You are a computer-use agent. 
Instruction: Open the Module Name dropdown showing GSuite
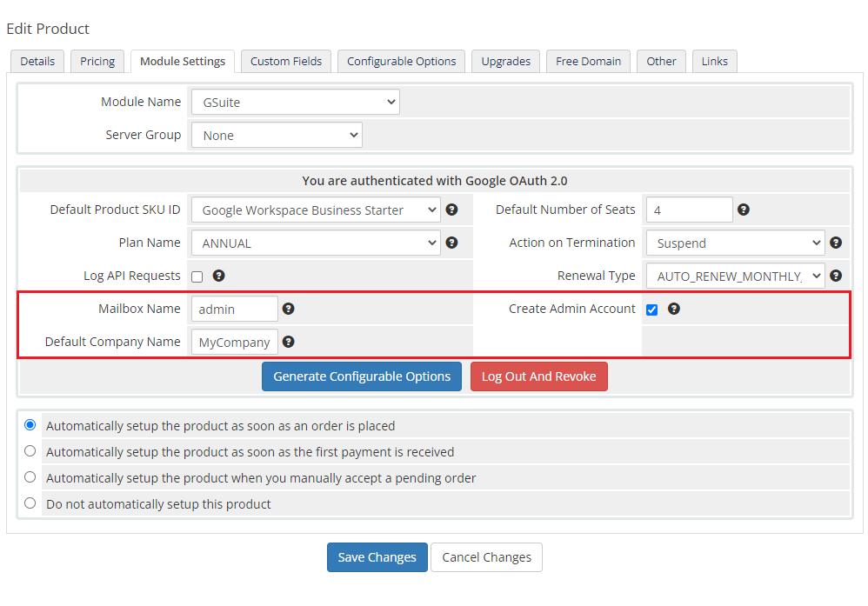tap(296, 103)
